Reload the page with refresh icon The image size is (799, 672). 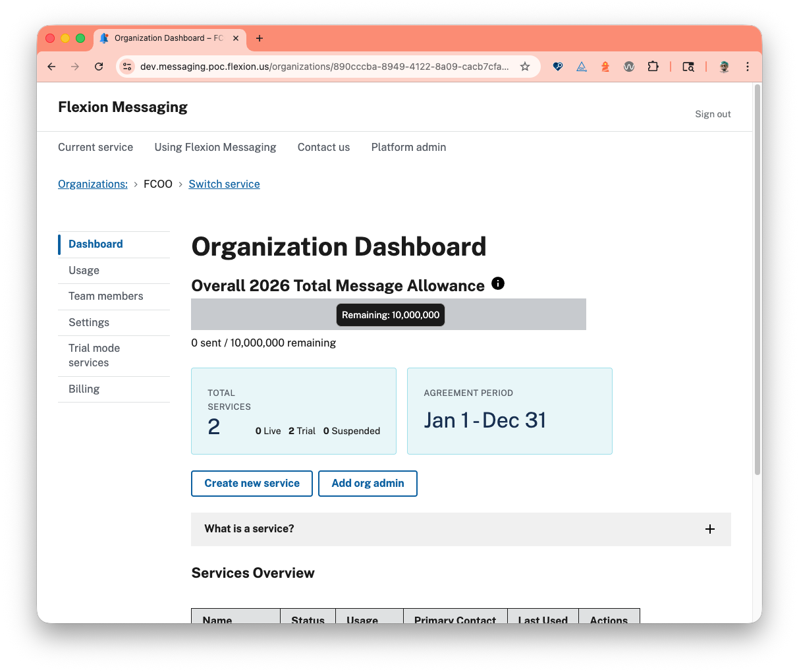99,67
